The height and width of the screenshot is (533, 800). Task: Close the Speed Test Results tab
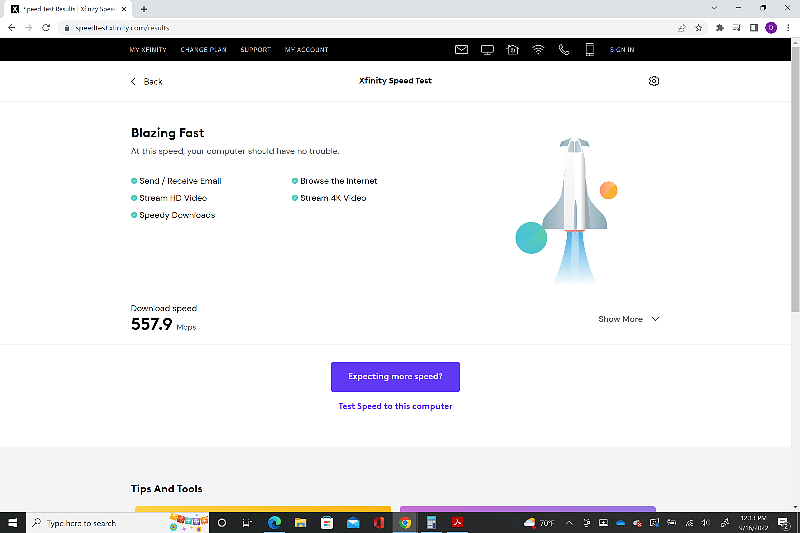coord(123,9)
